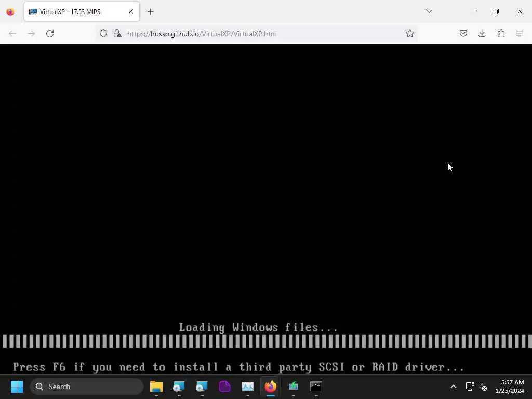The height and width of the screenshot is (399, 532).
Task: Open tracking protection shield icon
Action: (103, 34)
